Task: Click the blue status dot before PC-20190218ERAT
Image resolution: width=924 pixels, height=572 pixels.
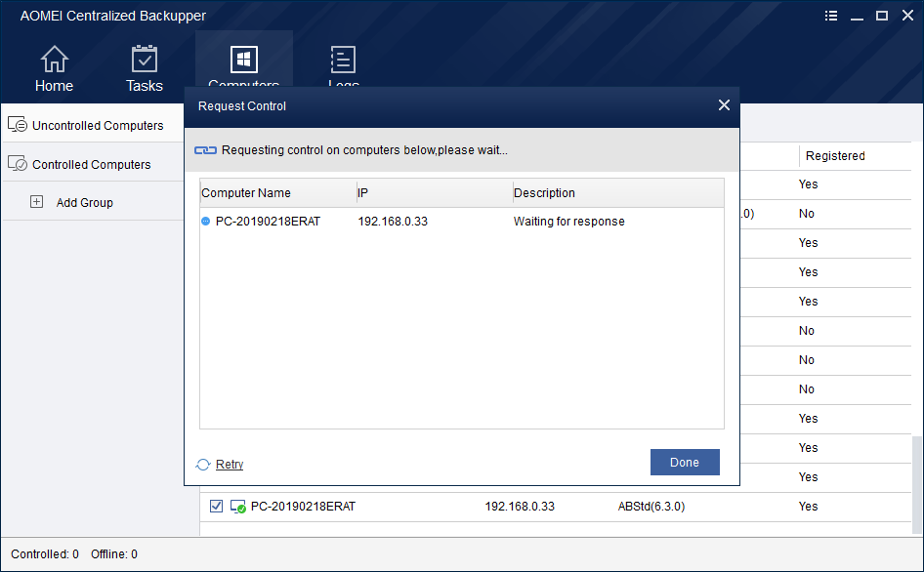Action: coord(206,222)
